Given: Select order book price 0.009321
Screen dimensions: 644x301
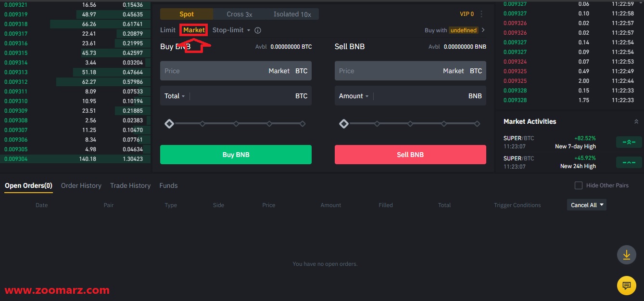Looking at the screenshot, I should (x=16, y=5).
